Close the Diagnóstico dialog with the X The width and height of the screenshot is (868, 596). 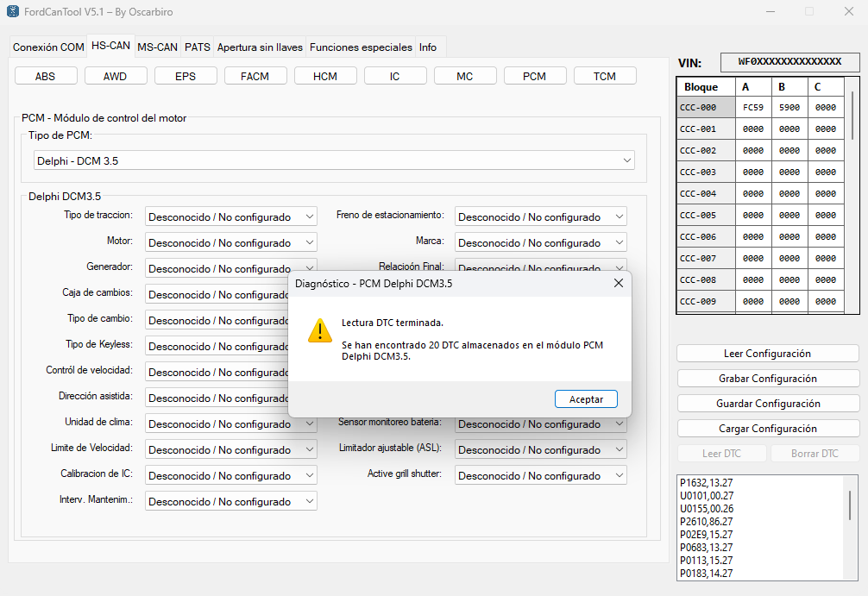618,283
